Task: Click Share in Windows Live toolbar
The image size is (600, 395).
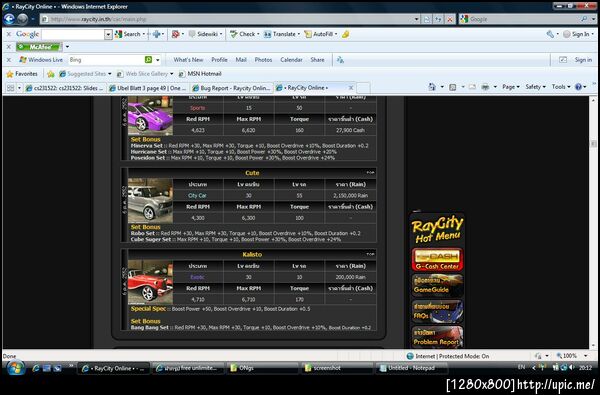Action: (317, 60)
